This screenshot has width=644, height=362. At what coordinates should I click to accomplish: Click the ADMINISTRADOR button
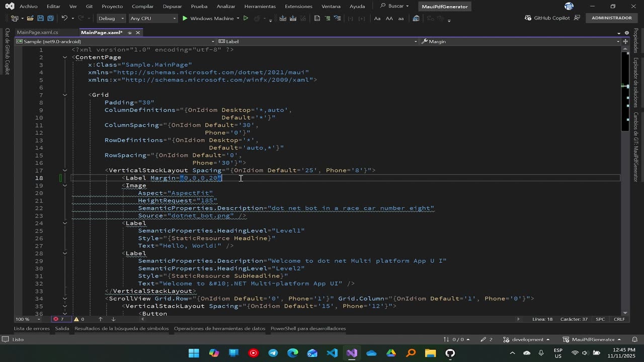(x=611, y=18)
